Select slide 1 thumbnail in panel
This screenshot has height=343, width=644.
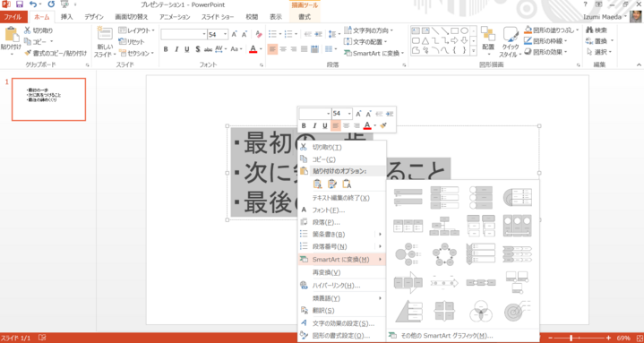coord(49,99)
